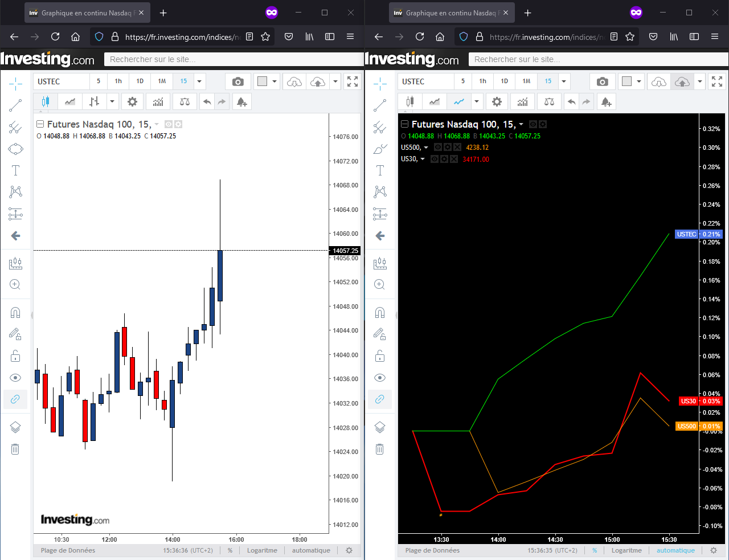Go to Investing.com home via left window logo
Image resolution: width=729 pixels, height=560 pixels.
coord(48,59)
